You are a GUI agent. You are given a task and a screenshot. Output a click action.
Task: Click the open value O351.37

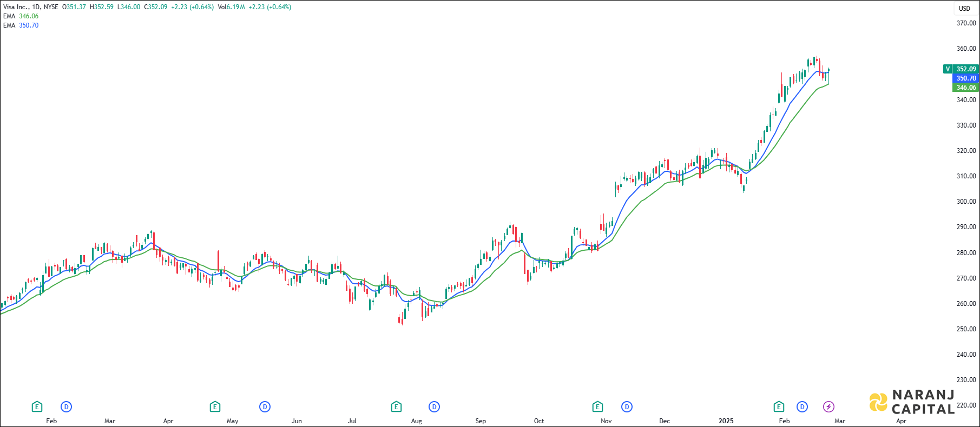point(74,7)
